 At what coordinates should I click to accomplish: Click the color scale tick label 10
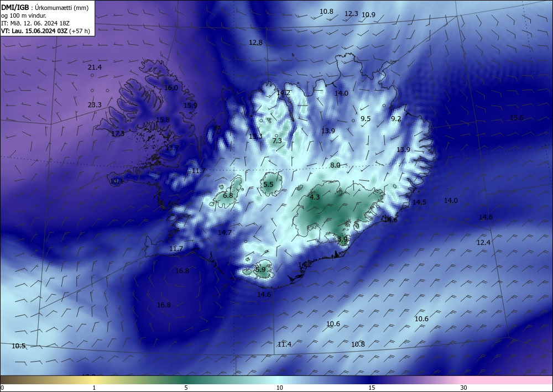[x=279, y=388]
